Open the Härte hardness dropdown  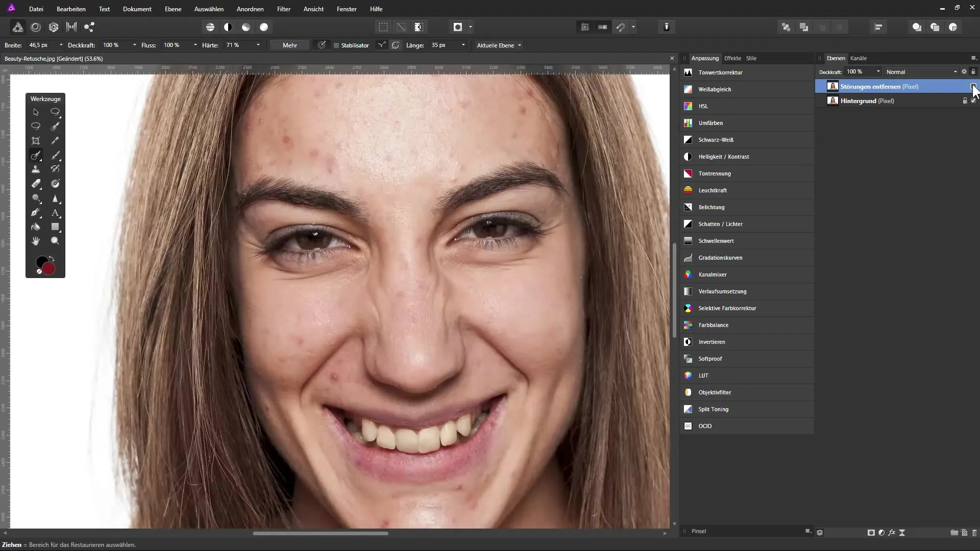coord(258,45)
